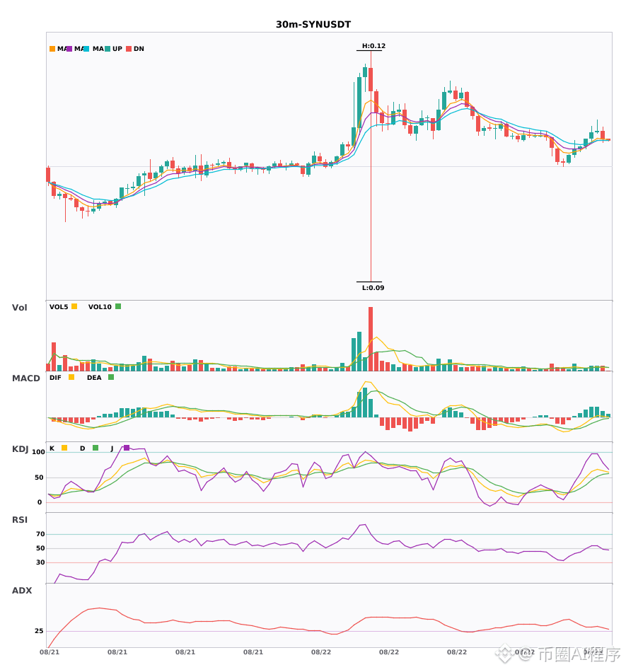The height and width of the screenshot is (672, 626).
Task: Select the green DEA legend swatch
Action: 111,377
